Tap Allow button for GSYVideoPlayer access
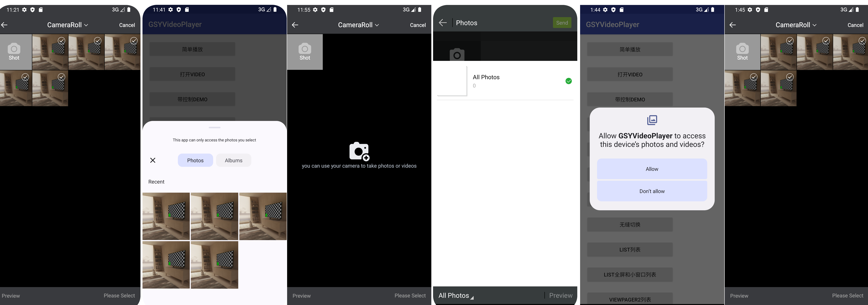The height and width of the screenshot is (305, 868). point(652,169)
